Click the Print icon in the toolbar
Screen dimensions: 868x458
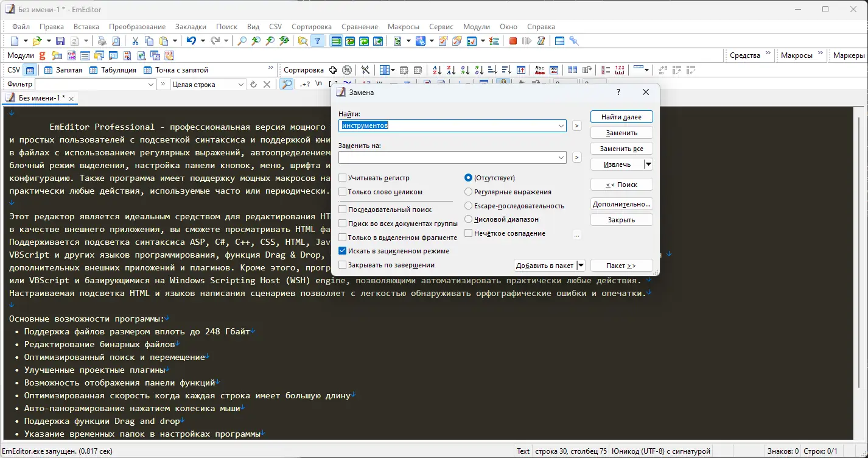point(102,41)
